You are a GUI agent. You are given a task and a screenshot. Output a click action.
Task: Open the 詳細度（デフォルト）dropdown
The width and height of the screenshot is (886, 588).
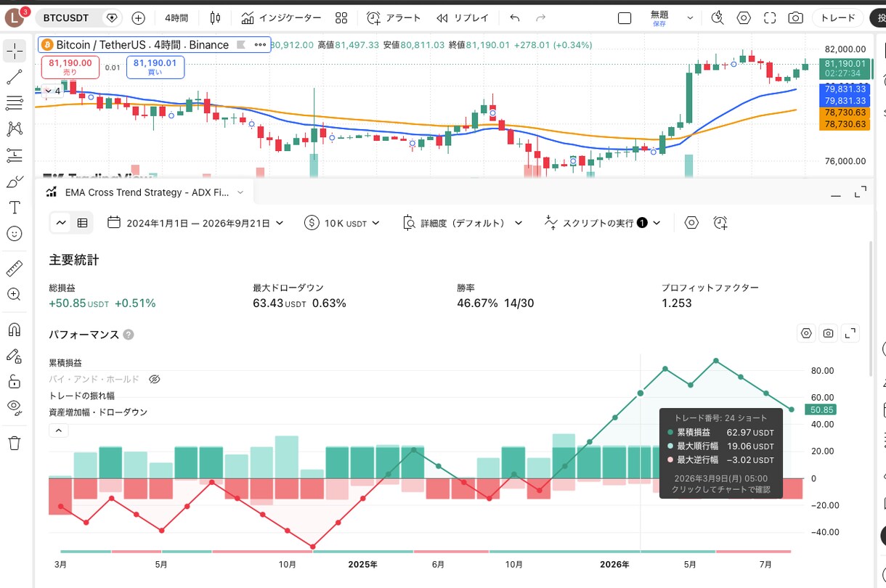click(462, 223)
